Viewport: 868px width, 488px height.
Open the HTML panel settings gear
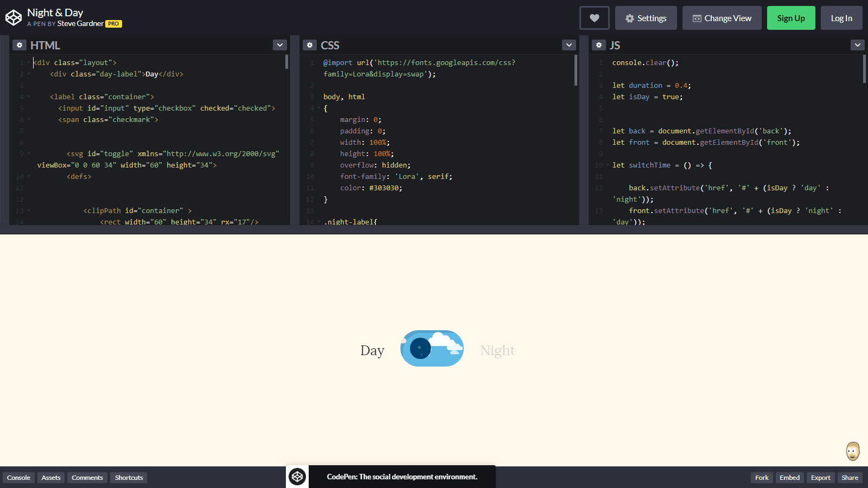pyautogui.click(x=20, y=45)
